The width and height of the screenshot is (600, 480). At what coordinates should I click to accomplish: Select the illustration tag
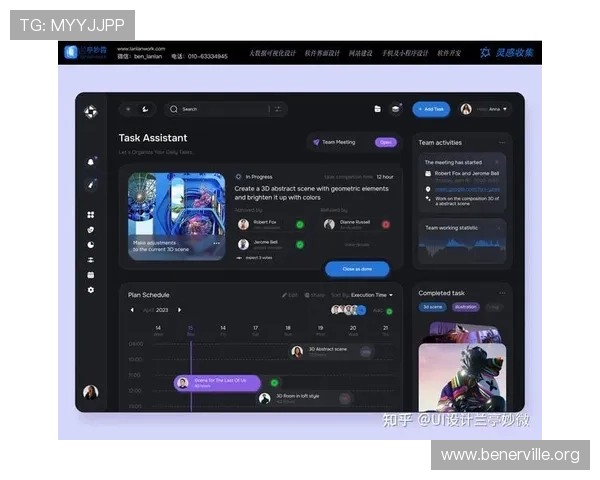coord(466,307)
